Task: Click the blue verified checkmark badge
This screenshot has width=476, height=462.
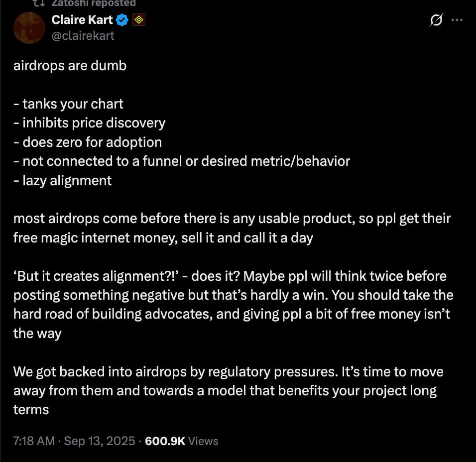Action: [x=122, y=20]
